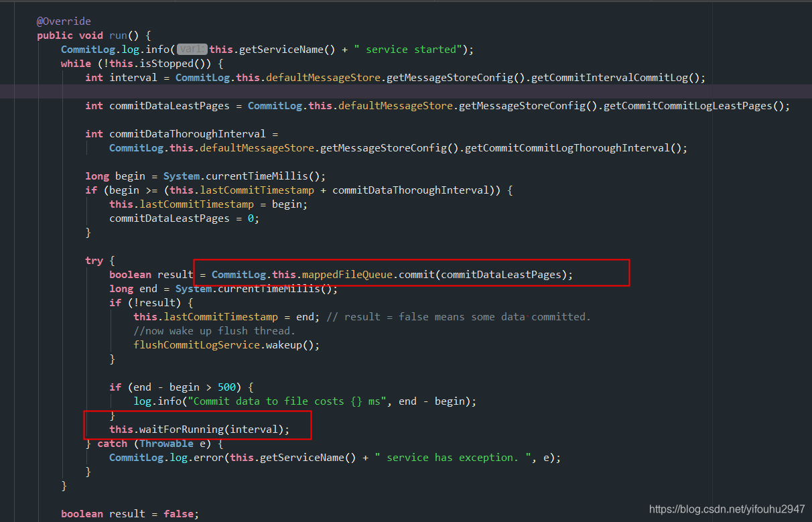The width and height of the screenshot is (812, 522).
Task: Click the "Commit data to file costs {} ms" string
Action: 290,401
